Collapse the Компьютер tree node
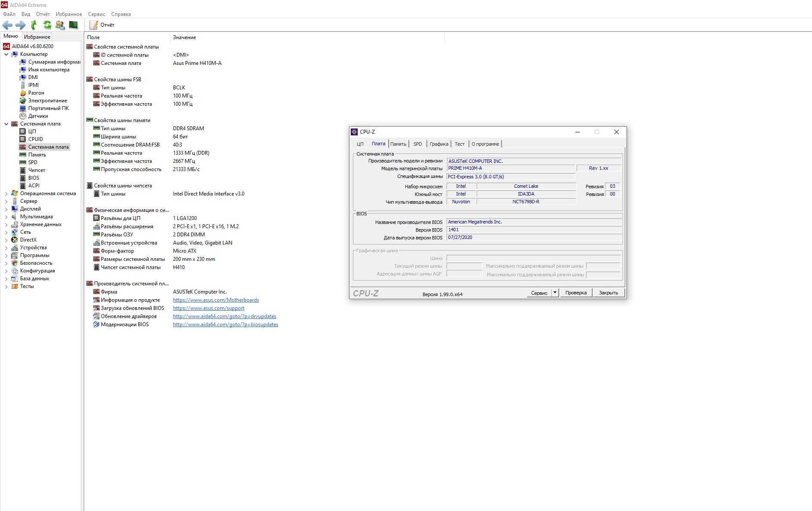 point(6,54)
